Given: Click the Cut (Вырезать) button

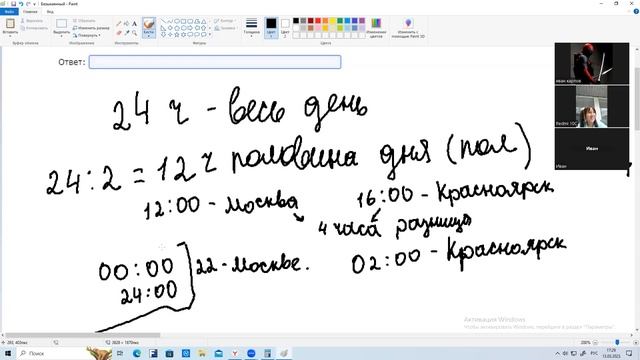Looking at the screenshot, I should (x=32, y=20).
